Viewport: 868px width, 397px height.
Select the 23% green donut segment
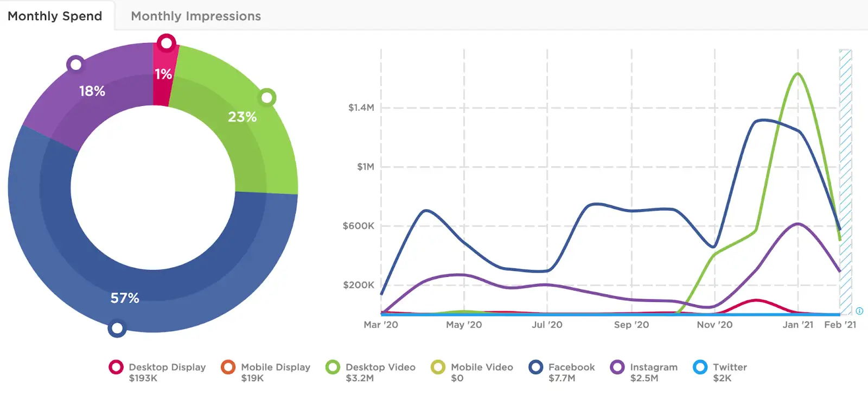tap(242, 117)
